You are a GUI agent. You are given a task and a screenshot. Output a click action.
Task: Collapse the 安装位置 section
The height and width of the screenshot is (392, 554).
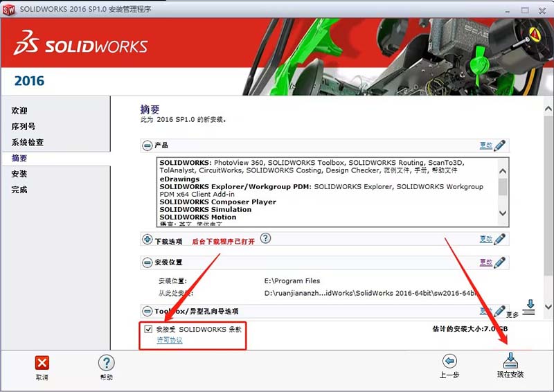(x=147, y=262)
